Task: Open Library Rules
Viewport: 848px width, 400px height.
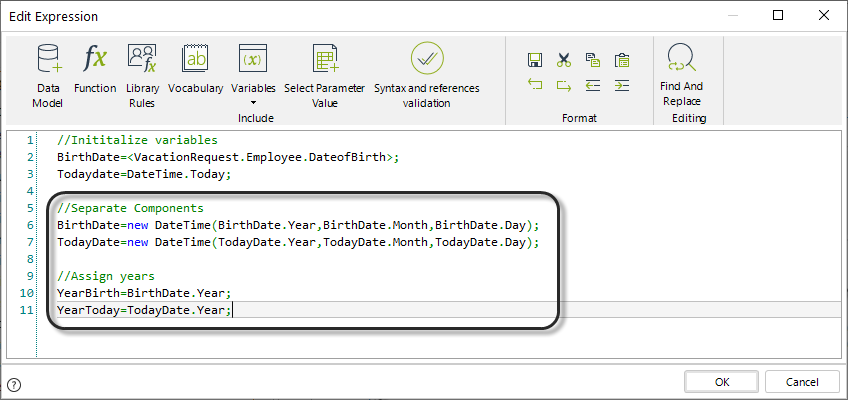Action: (x=142, y=75)
